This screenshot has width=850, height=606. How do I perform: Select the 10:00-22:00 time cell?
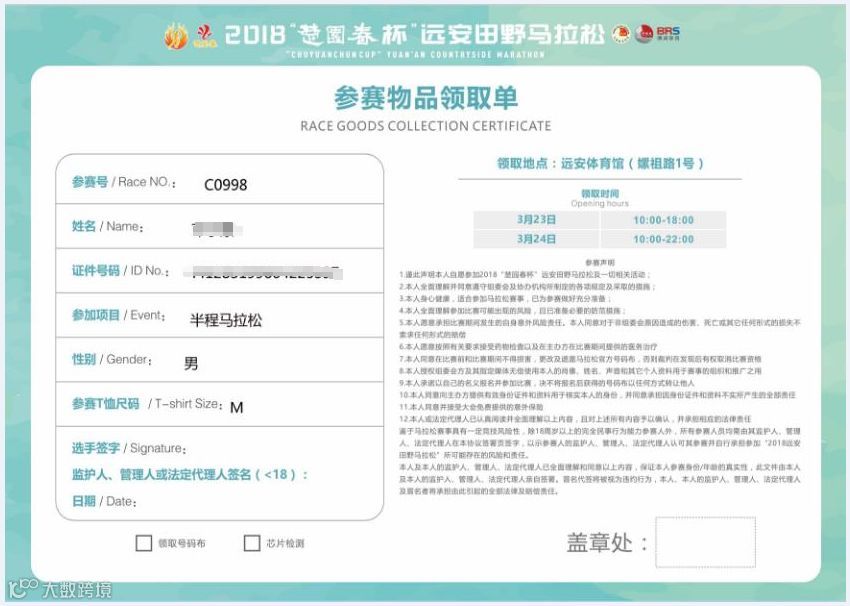pos(664,239)
